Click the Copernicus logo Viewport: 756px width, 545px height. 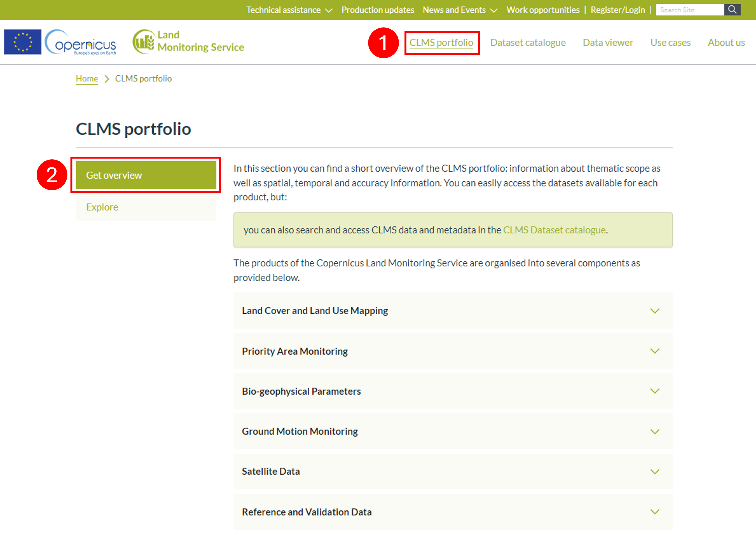[80, 42]
